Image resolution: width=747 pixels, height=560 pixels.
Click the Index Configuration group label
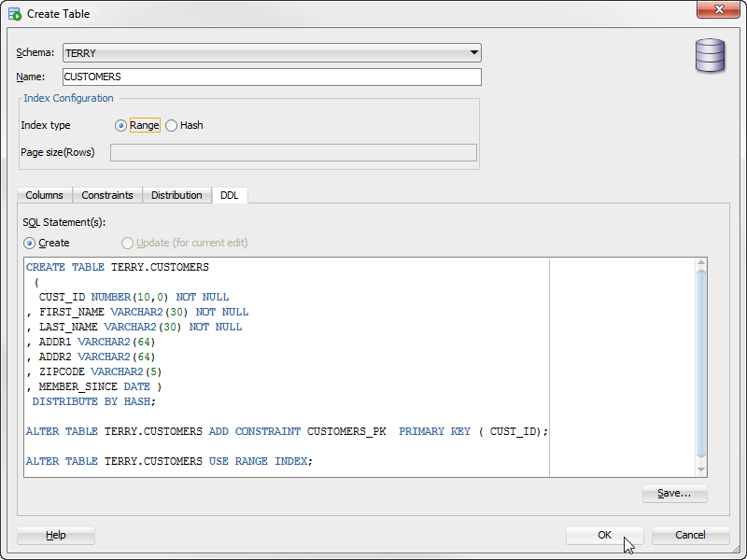point(68,98)
